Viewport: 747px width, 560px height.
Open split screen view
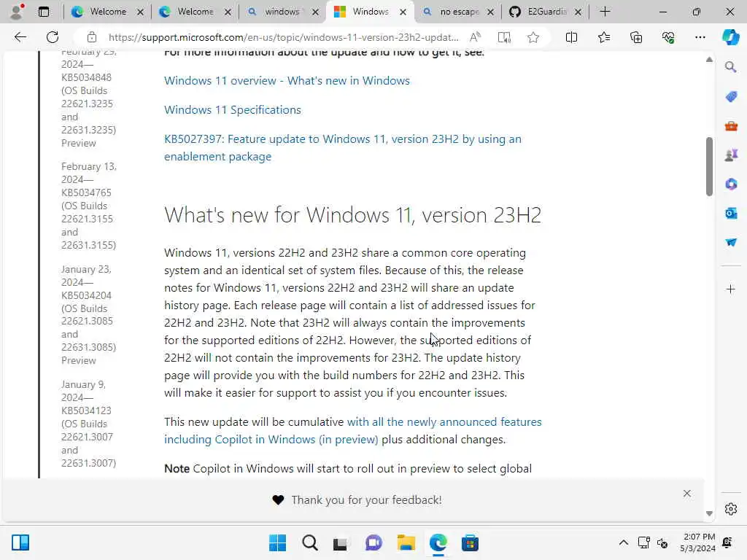point(571,37)
